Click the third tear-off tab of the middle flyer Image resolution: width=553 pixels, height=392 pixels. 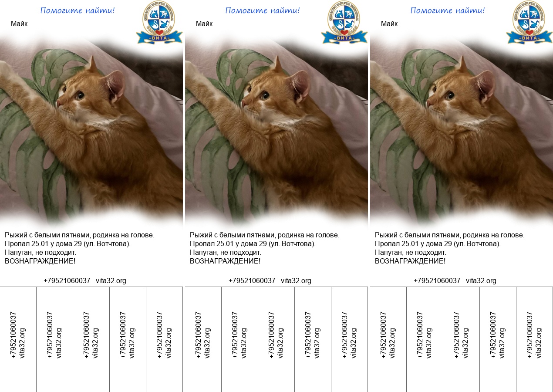[x=276, y=335]
